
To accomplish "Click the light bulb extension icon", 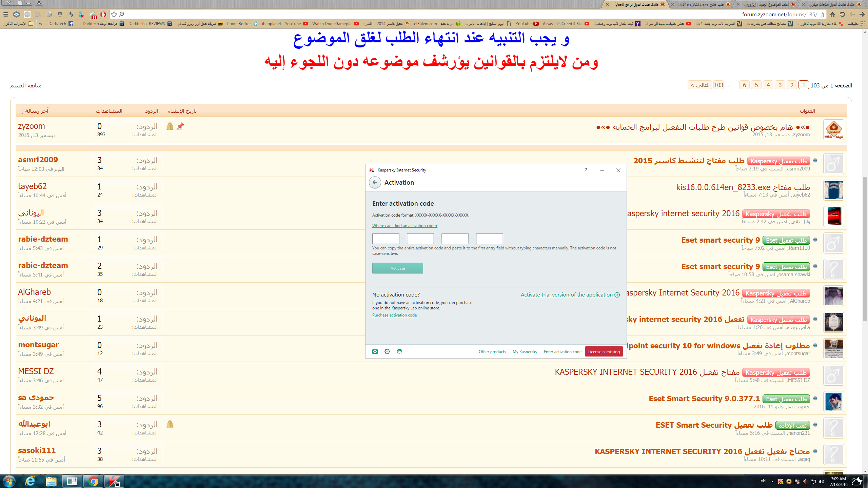I will click(x=60, y=14).
